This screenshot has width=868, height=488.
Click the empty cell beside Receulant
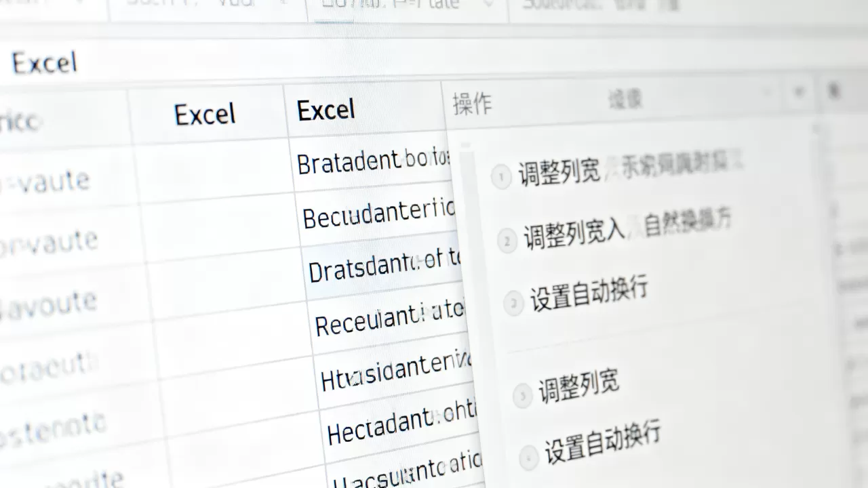click(x=232, y=339)
